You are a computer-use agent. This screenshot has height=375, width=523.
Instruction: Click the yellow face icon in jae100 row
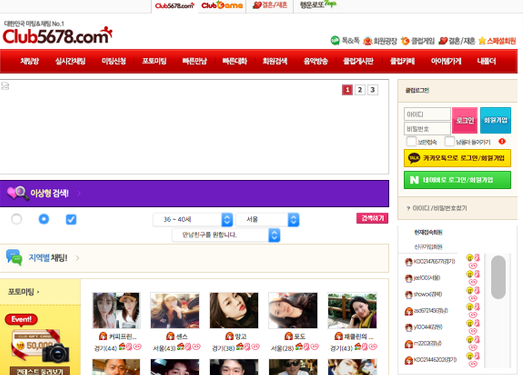click(x=470, y=274)
